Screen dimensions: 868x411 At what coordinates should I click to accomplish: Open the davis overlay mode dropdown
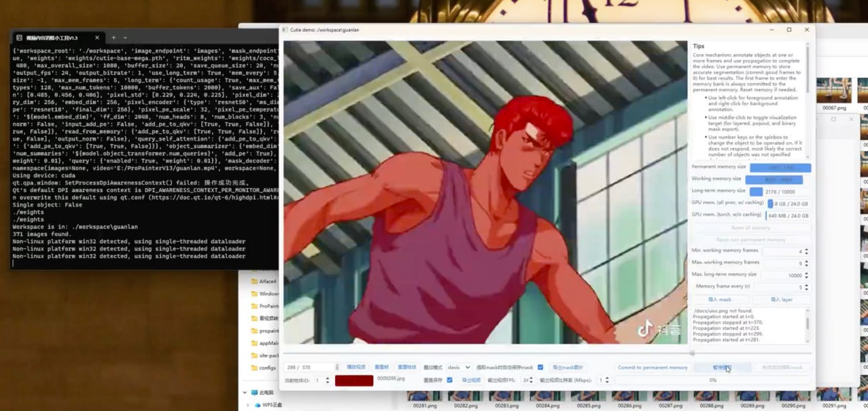tap(458, 368)
